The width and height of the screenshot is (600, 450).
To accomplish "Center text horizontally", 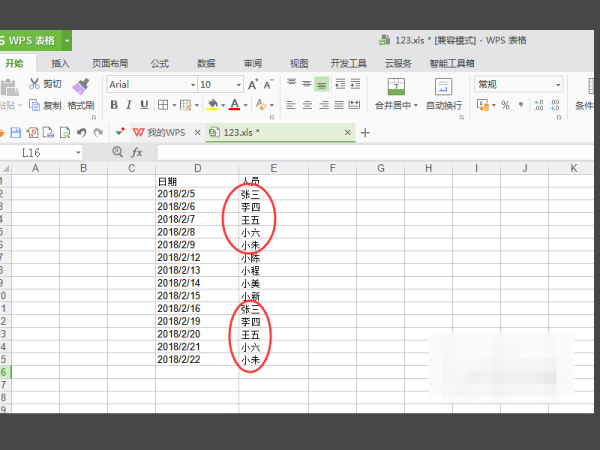I will point(307,105).
